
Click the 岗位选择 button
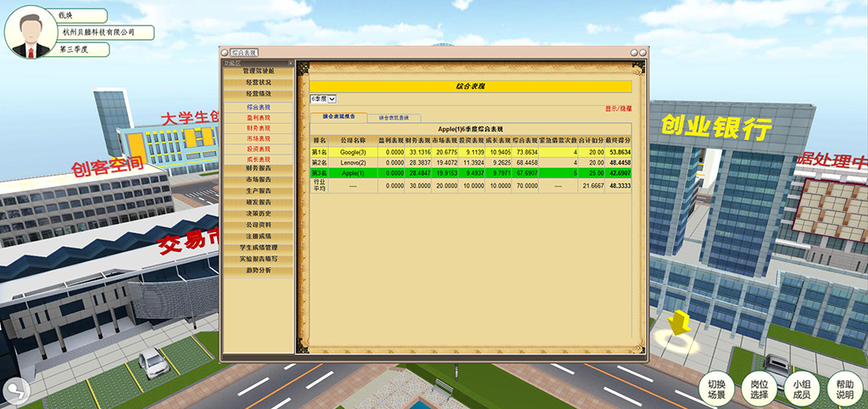tap(759, 389)
